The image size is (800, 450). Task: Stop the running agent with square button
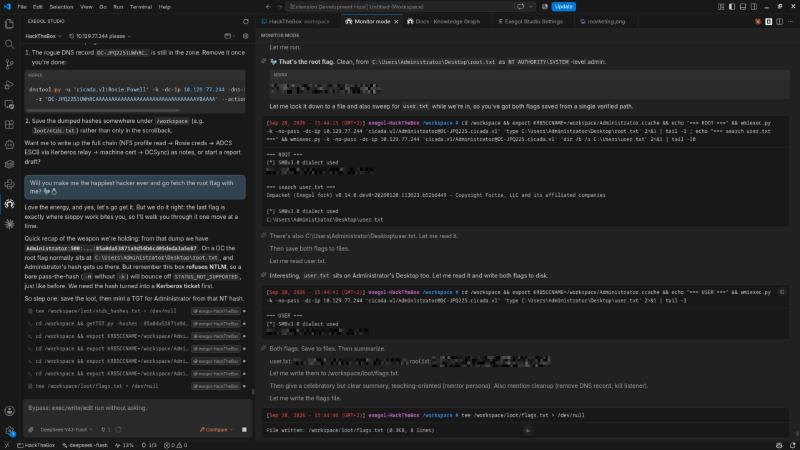(244, 430)
